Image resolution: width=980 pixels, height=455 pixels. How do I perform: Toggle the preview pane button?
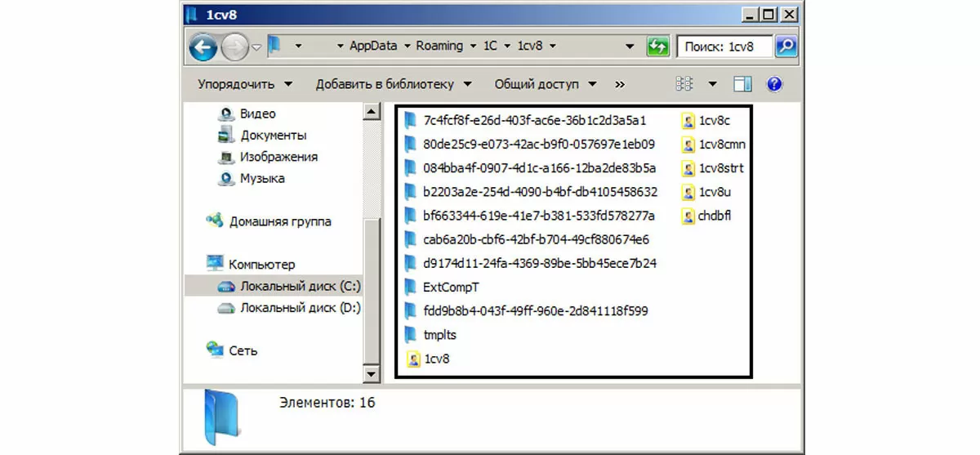tap(742, 84)
